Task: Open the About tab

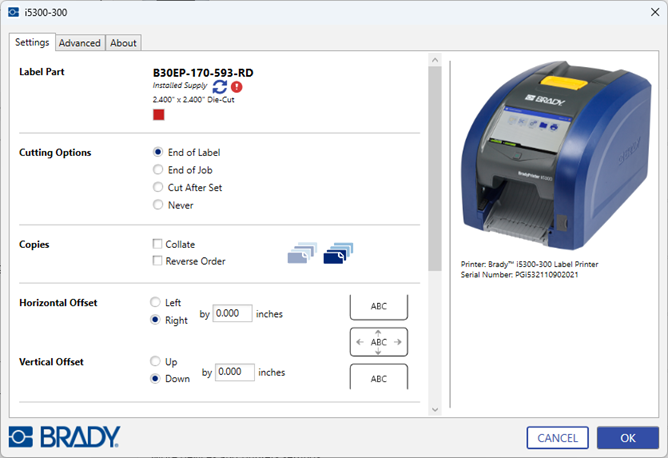Action: click(x=124, y=43)
